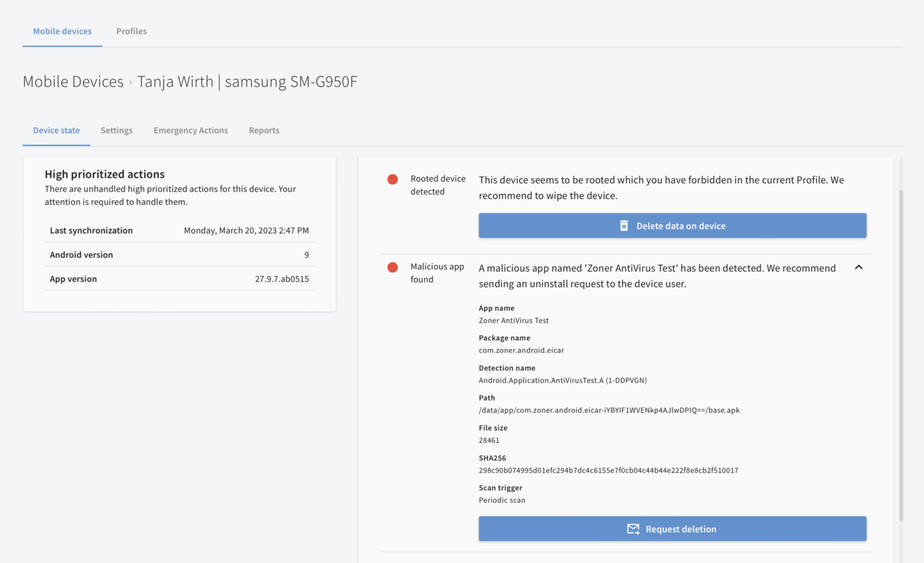Collapse the Malicious app found details
The height and width of the screenshot is (563, 924).
(x=859, y=267)
